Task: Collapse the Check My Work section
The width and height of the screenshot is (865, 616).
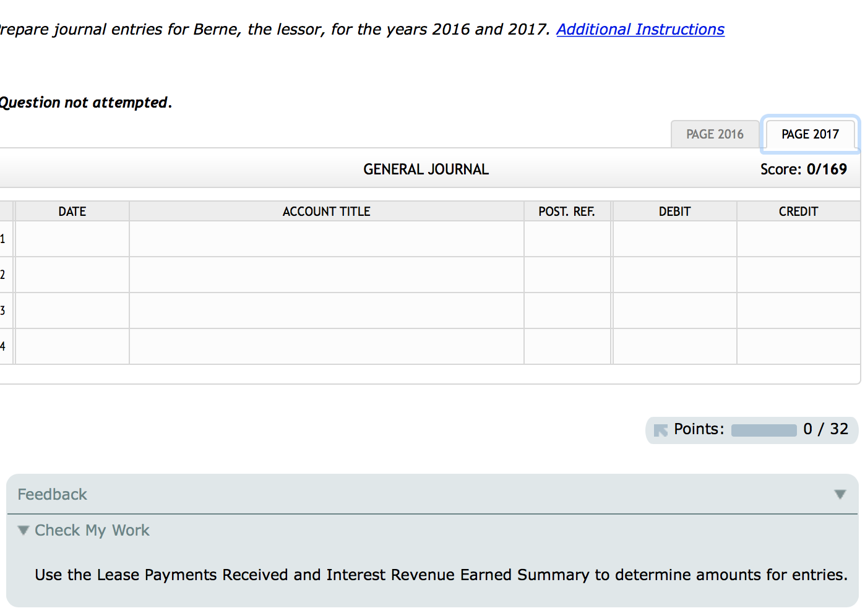Action: (x=23, y=530)
